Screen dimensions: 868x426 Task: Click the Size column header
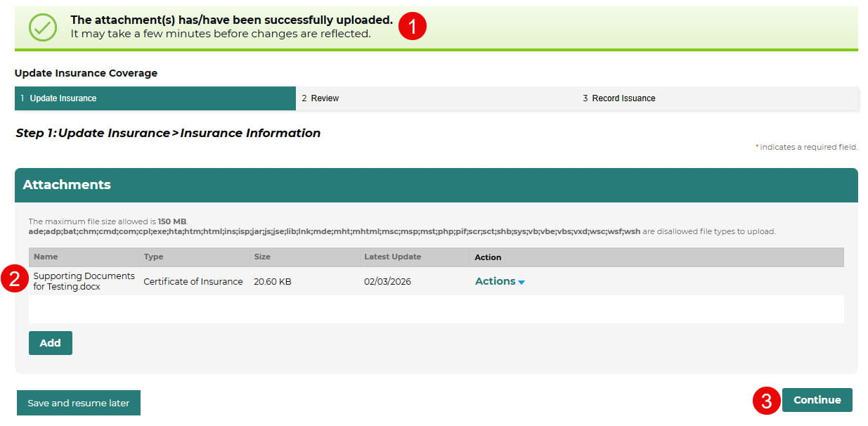pyautogui.click(x=262, y=257)
